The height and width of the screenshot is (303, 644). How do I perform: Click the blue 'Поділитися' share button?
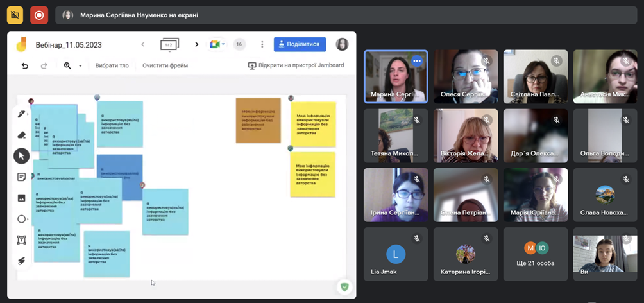[300, 44]
